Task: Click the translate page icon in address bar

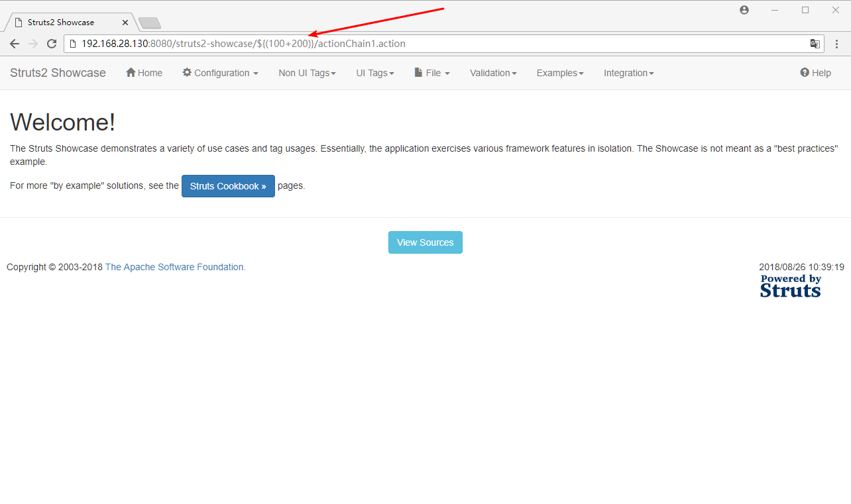Action: click(x=815, y=44)
